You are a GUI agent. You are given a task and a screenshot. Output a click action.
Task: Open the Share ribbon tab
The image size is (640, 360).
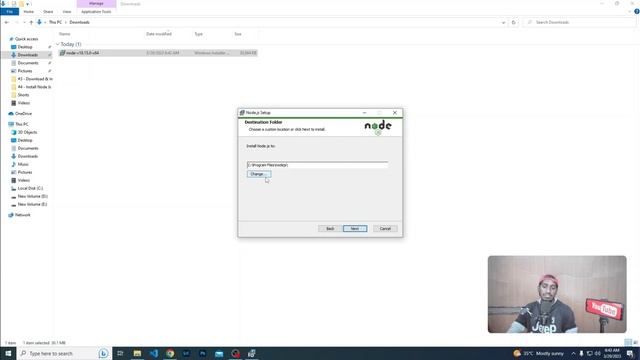click(x=48, y=12)
